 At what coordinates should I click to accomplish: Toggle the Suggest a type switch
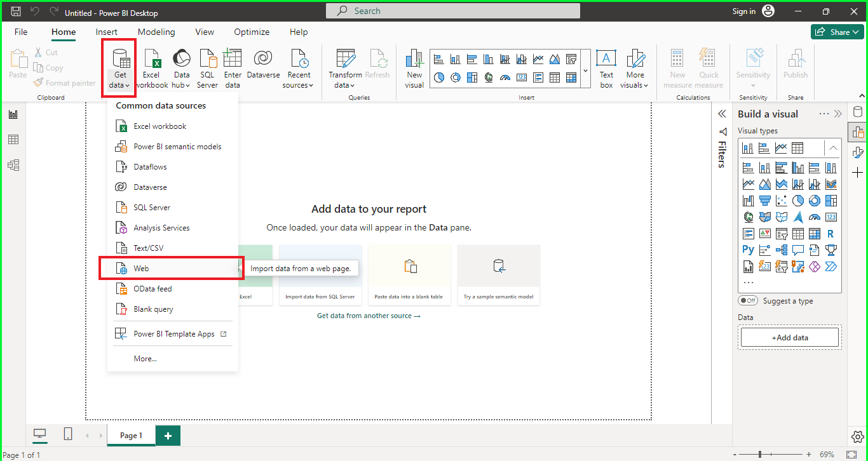click(748, 300)
